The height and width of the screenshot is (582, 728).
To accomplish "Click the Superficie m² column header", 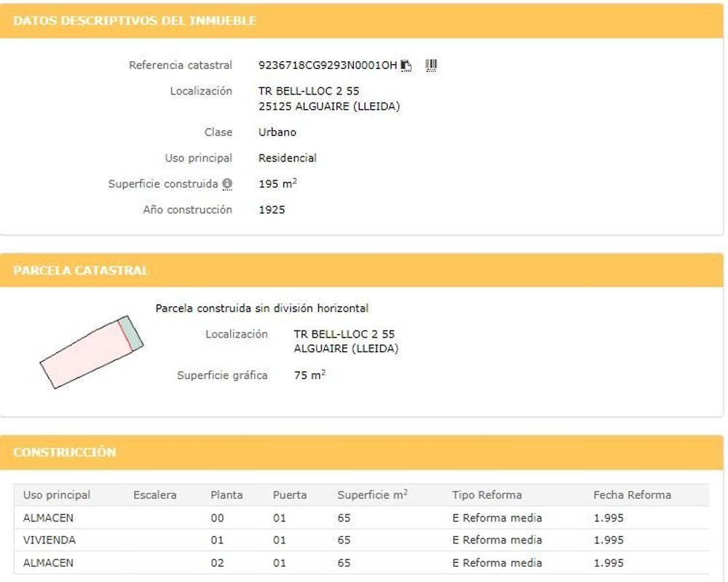I will pyautogui.click(x=372, y=495).
